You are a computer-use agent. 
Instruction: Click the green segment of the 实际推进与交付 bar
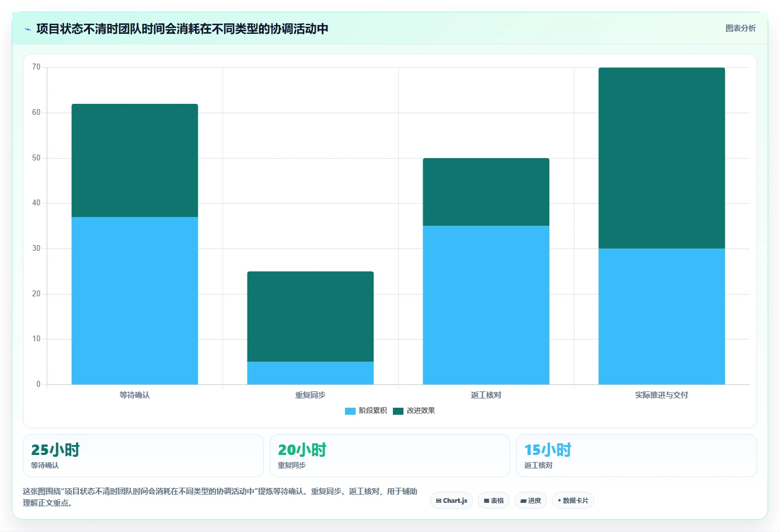pyautogui.click(x=662, y=158)
